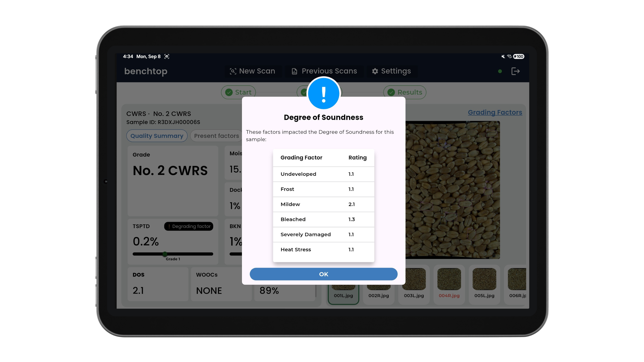Open the Previous Scans tab

pyautogui.click(x=324, y=71)
